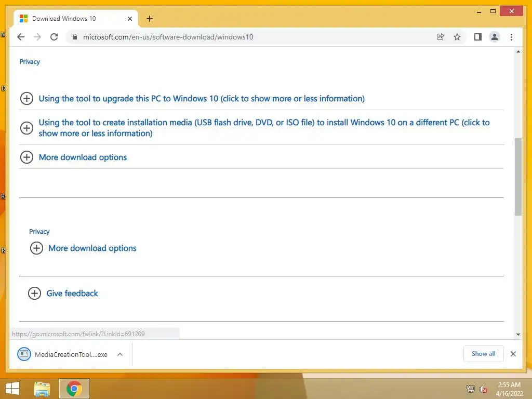Open the Windows Start button

pyautogui.click(x=12, y=389)
